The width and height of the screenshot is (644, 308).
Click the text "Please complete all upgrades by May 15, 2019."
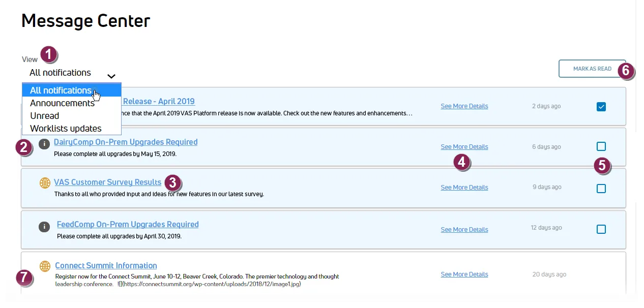(x=115, y=153)
